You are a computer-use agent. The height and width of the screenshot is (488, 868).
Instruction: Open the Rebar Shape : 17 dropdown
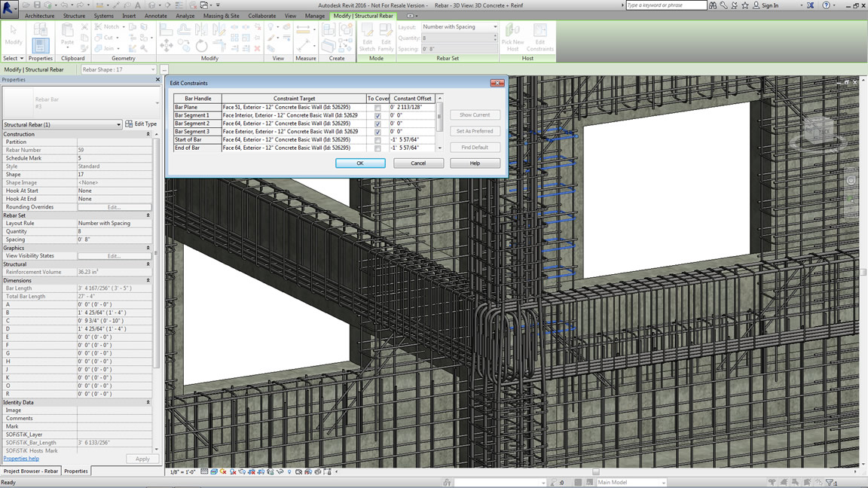[x=118, y=70]
